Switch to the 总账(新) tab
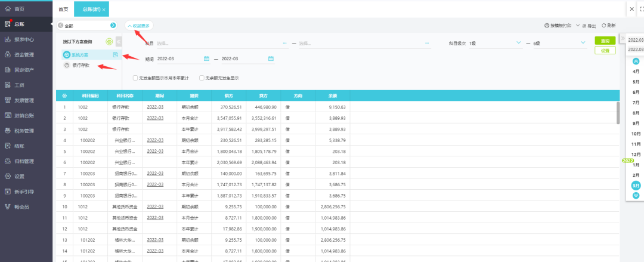Viewport: 644px width, 262px height. [x=91, y=9]
